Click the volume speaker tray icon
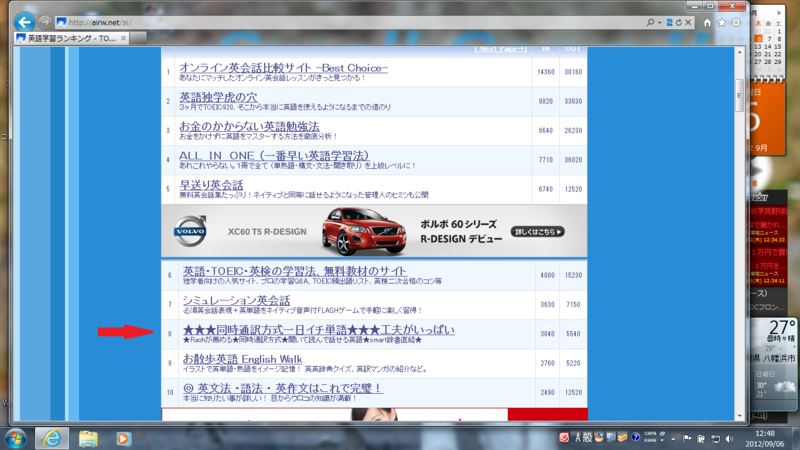This screenshot has height=450, width=800. pos(730,439)
